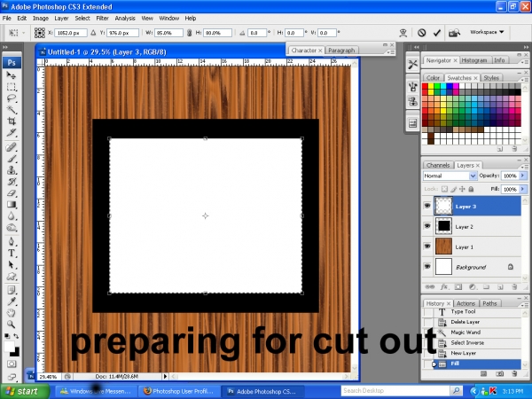532x399 pixels.
Task: Select the Eyedropper tool
Action: pos(12,301)
